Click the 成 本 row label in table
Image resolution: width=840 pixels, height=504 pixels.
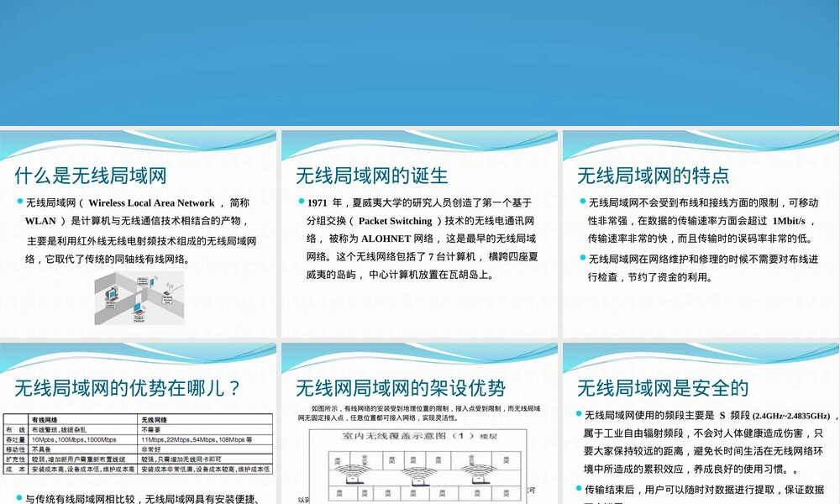[15, 469]
